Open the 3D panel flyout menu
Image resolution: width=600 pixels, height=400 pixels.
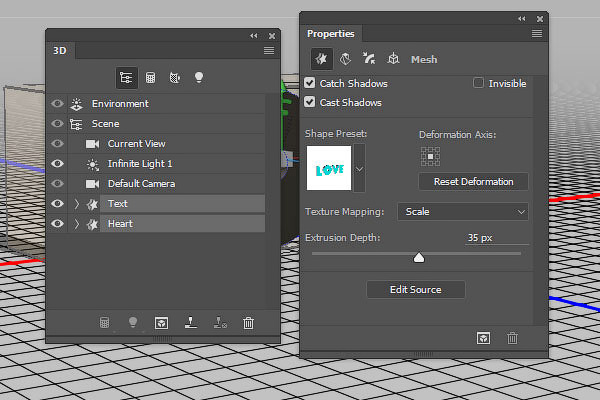tap(269, 51)
